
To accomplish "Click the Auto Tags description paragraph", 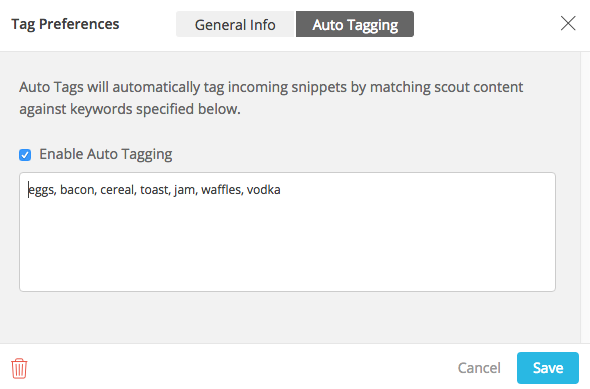I will coord(271,98).
